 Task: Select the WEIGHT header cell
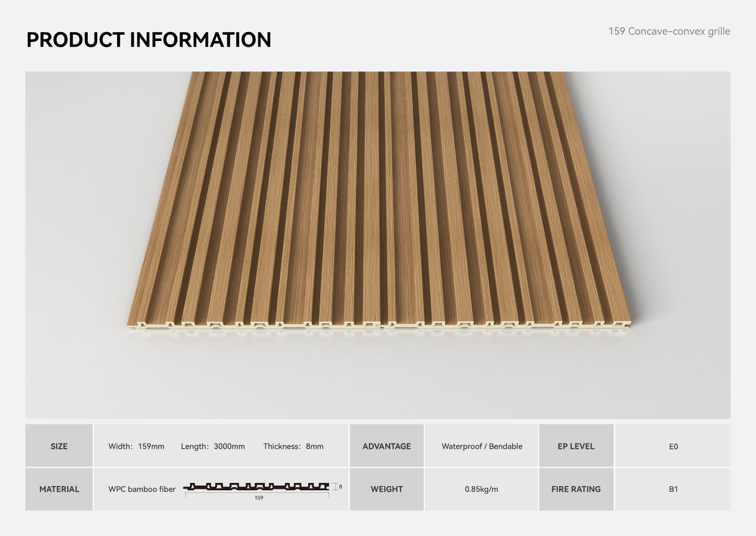386,489
